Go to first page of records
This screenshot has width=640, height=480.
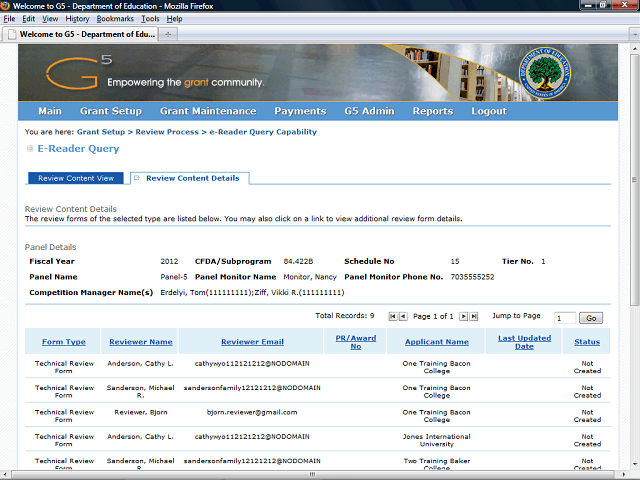click(393, 316)
